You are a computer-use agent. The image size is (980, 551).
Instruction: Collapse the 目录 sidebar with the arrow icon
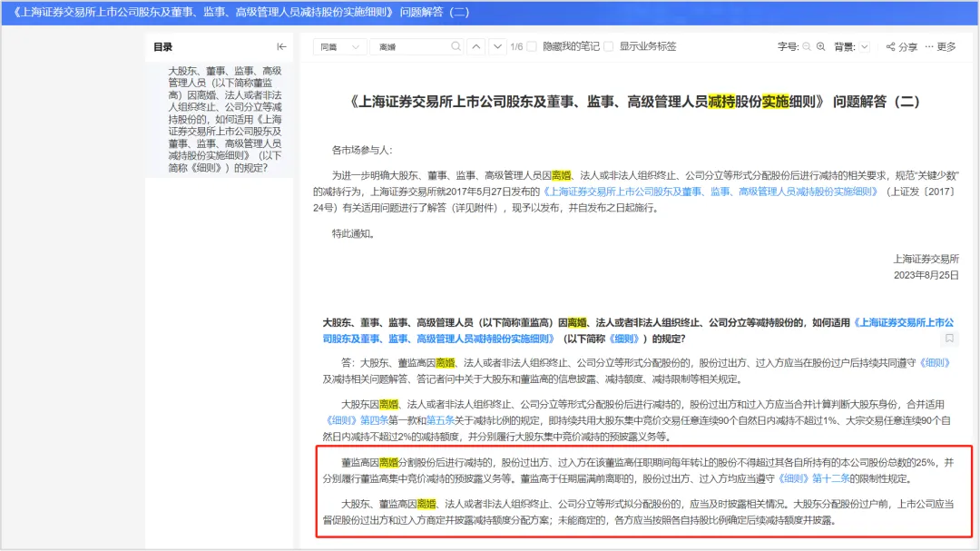point(281,47)
